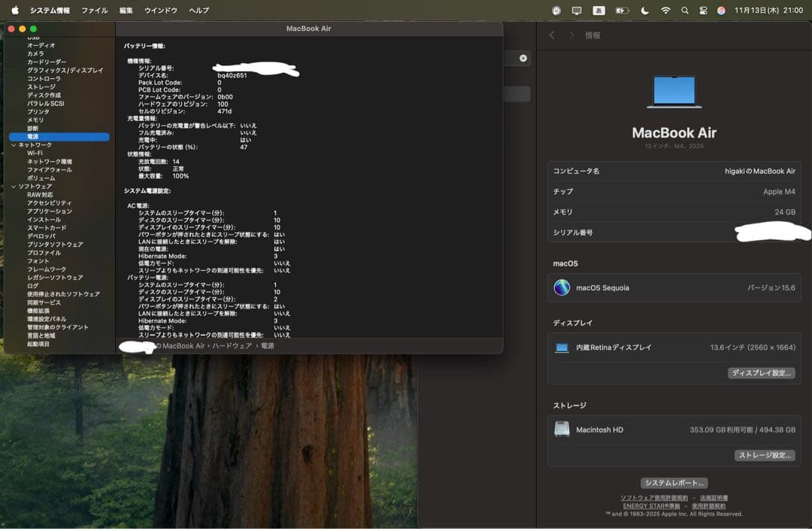Select グラフィックス/ディスプレイ in the sidebar
The width and height of the screenshot is (812, 529).
point(65,71)
